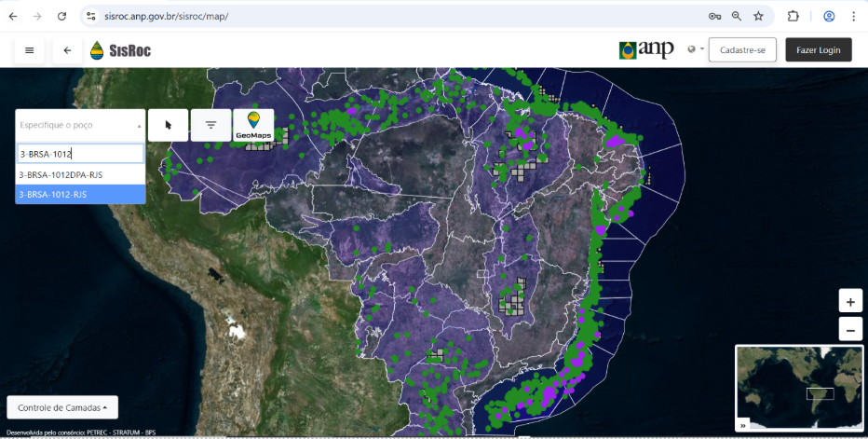The width and height of the screenshot is (868, 439).
Task: Click the Fazer Login button
Action: pos(818,50)
